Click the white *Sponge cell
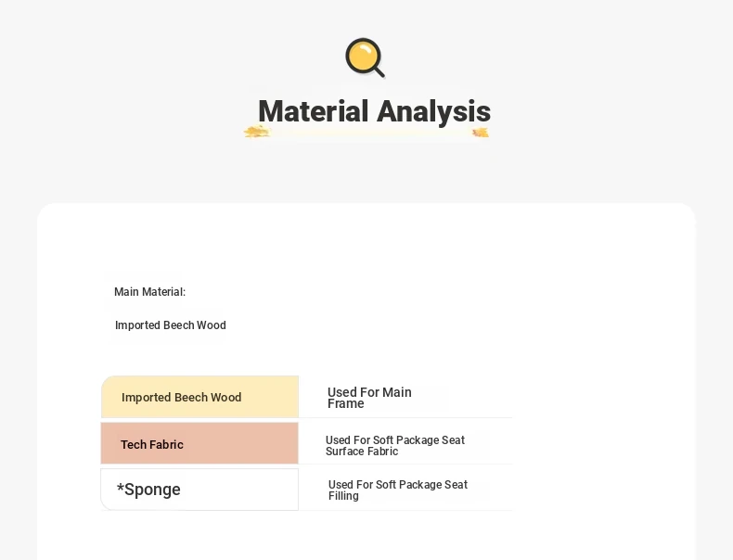 pos(199,490)
